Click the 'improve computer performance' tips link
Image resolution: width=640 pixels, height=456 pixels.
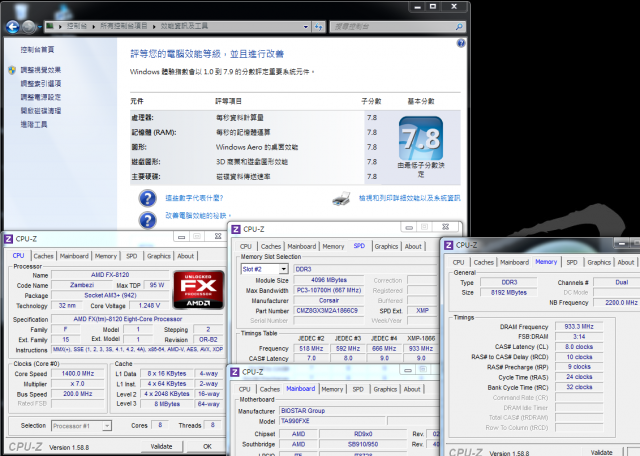(198, 216)
